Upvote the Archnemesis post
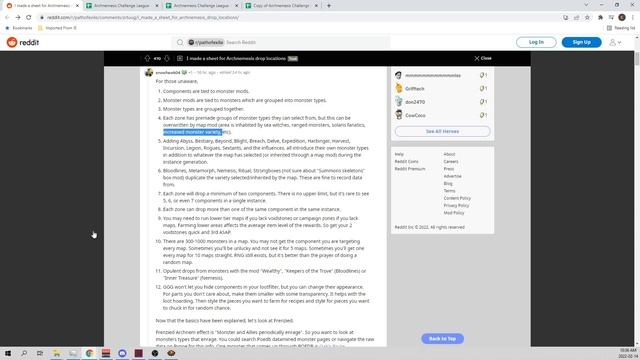640x360 pixels. click(x=147, y=58)
